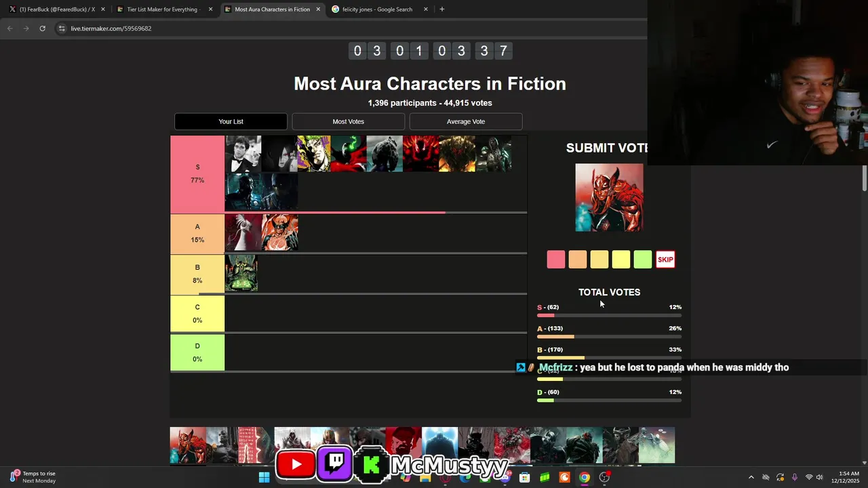Click the B - (170) total votes row

point(609,352)
